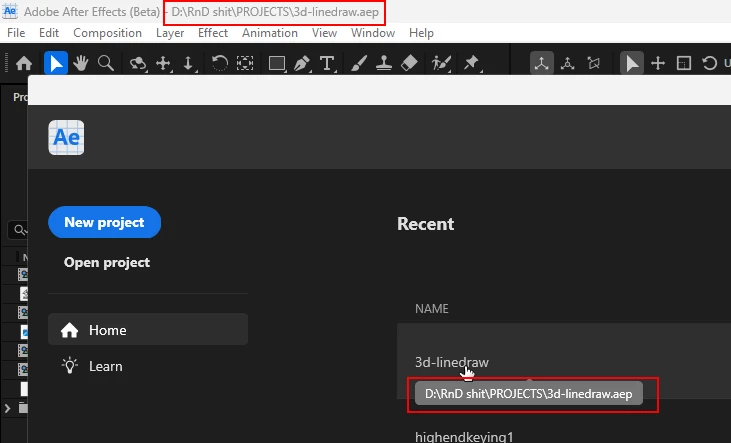
Task: Open the Help menu
Action: tap(421, 33)
